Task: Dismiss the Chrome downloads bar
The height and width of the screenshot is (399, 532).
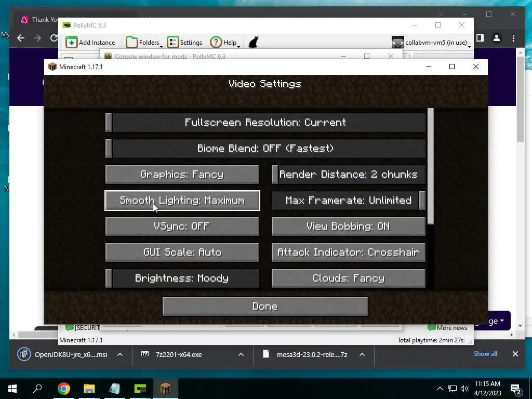Action: tap(515, 354)
